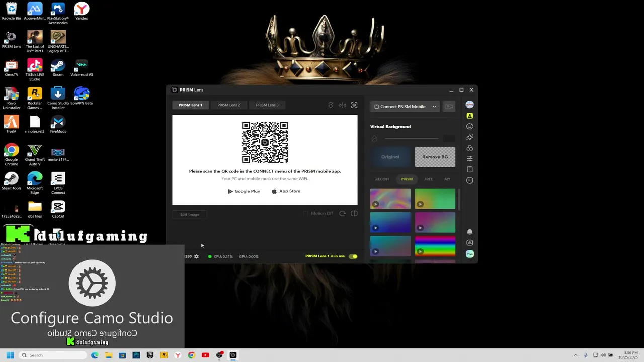Open YouTube from the taskbar
This screenshot has height=362, width=644.
(x=205, y=355)
